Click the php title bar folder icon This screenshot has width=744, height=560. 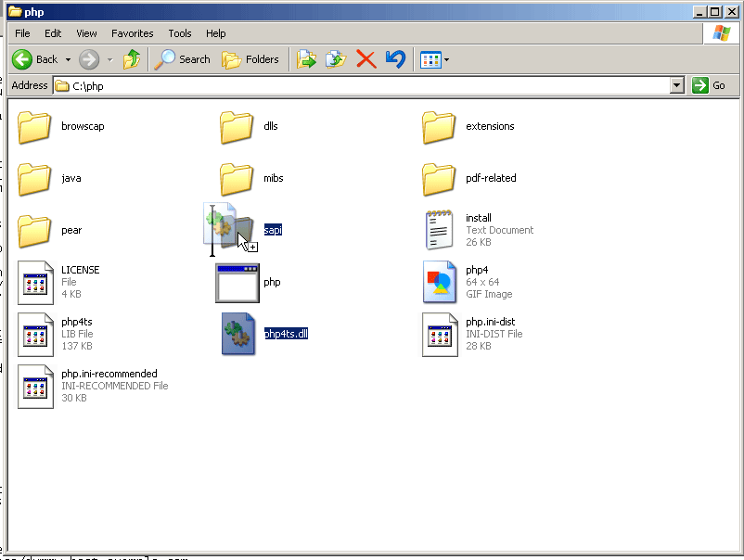point(15,11)
